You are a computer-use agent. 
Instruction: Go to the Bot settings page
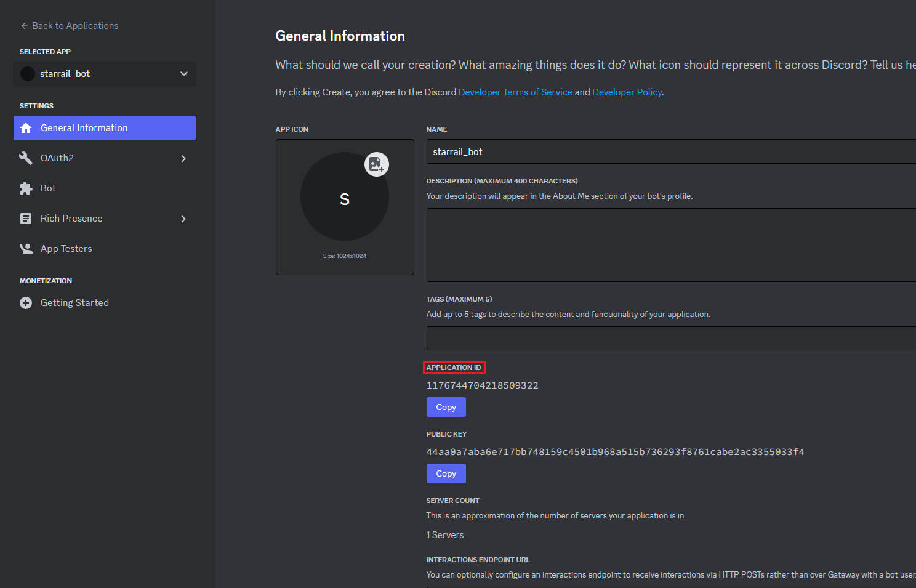pyautogui.click(x=105, y=188)
